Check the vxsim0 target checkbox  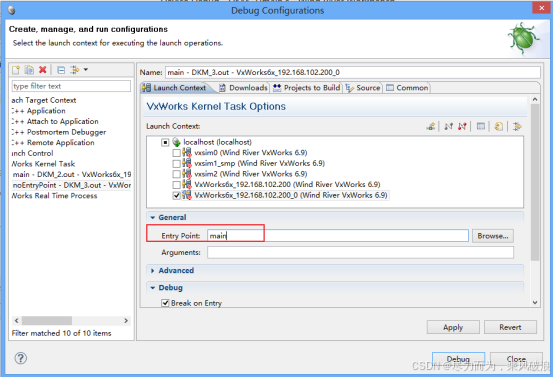pyautogui.click(x=176, y=153)
